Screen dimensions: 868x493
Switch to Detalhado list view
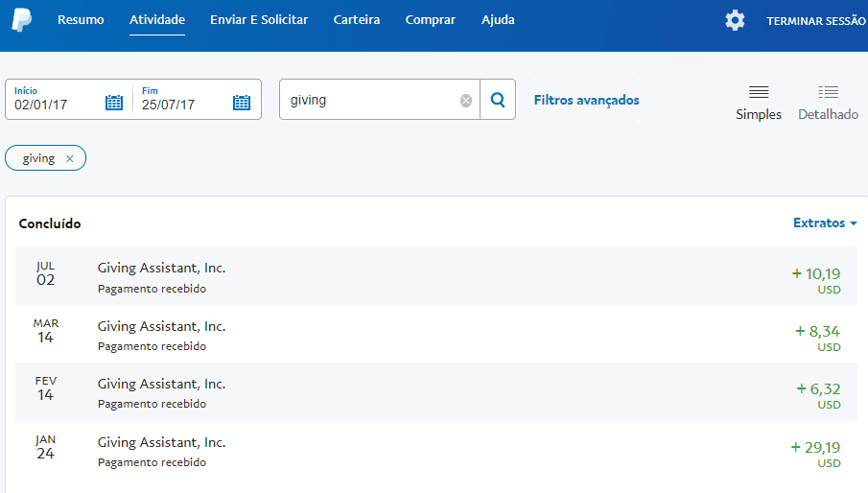(828, 104)
